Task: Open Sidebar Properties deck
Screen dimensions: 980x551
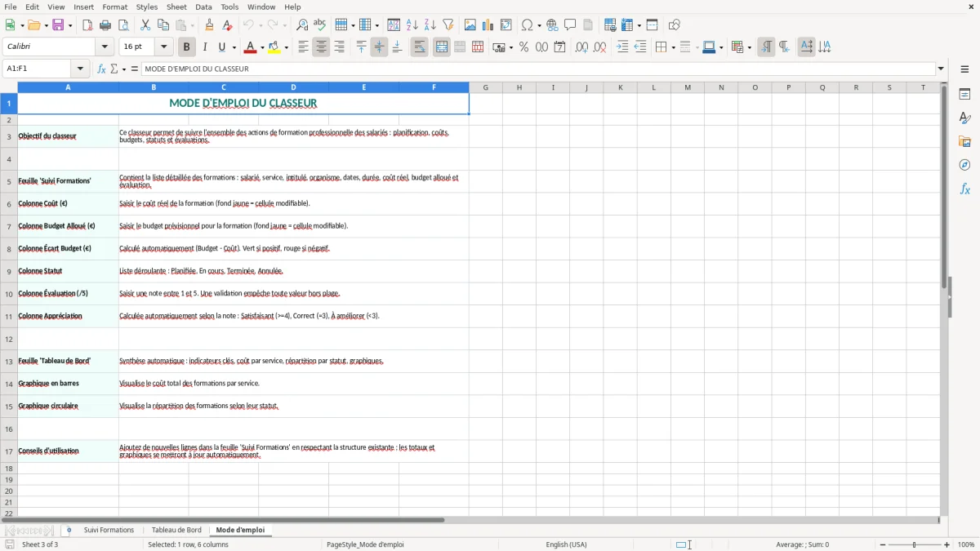Action: 964,95
